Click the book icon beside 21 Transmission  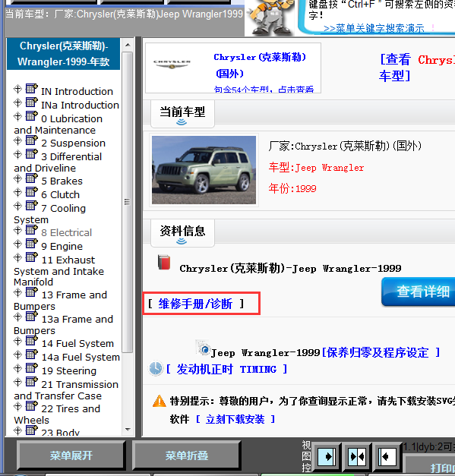pyautogui.click(x=32, y=382)
